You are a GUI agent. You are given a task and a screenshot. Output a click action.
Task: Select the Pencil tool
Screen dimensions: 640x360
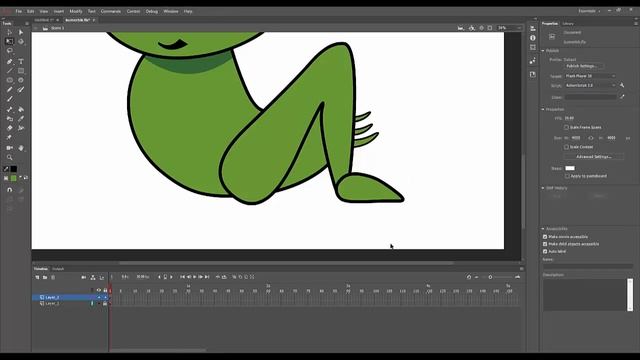click(x=9, y=90)
